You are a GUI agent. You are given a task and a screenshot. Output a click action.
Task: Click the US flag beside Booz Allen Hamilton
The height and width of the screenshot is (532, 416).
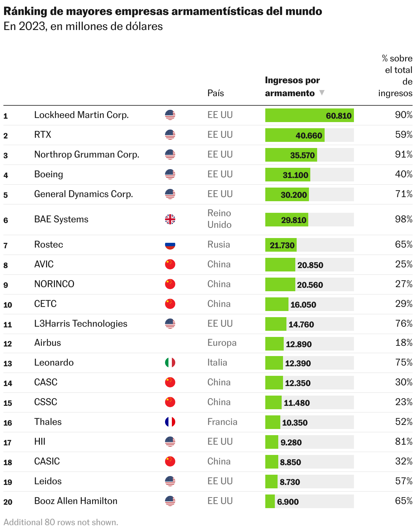(170, 501)
